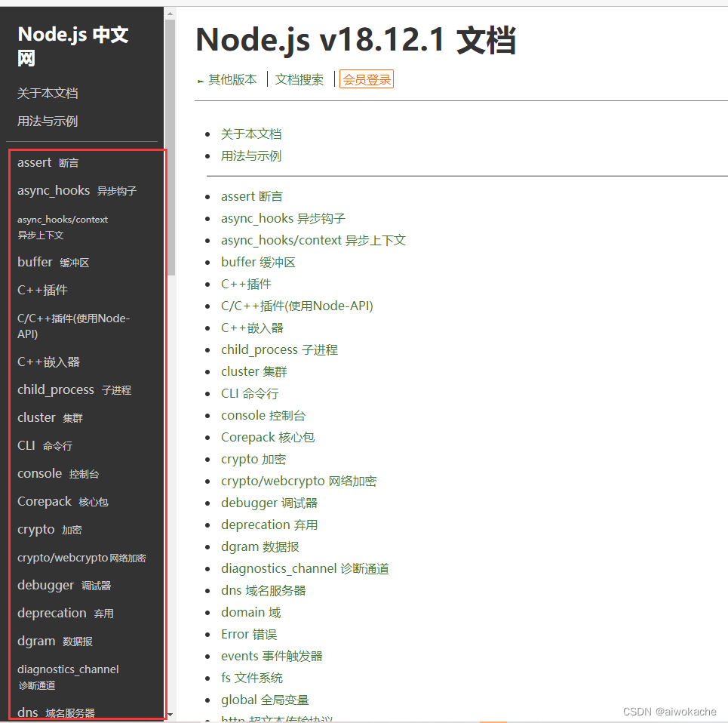Select cluster 集群 in the sidebar

[x=50, y=417]
